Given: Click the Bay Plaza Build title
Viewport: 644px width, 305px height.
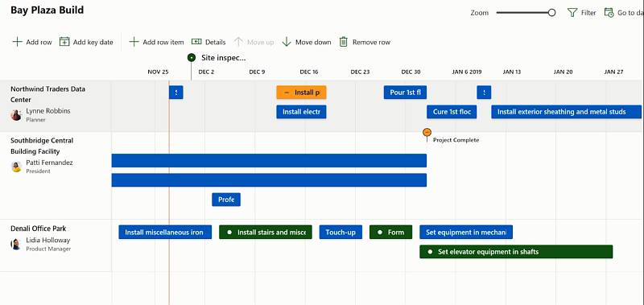Looking at the screenshot, I should tap(47, 10).
